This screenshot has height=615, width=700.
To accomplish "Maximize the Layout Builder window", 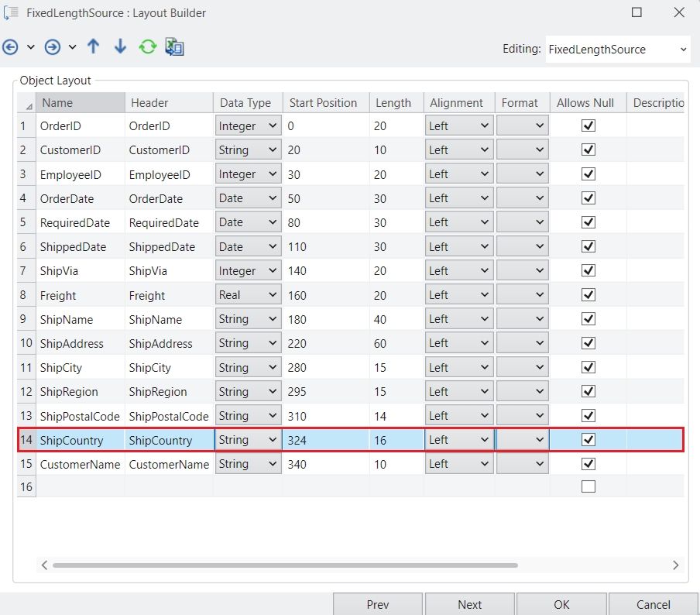I will coord(637,12).
